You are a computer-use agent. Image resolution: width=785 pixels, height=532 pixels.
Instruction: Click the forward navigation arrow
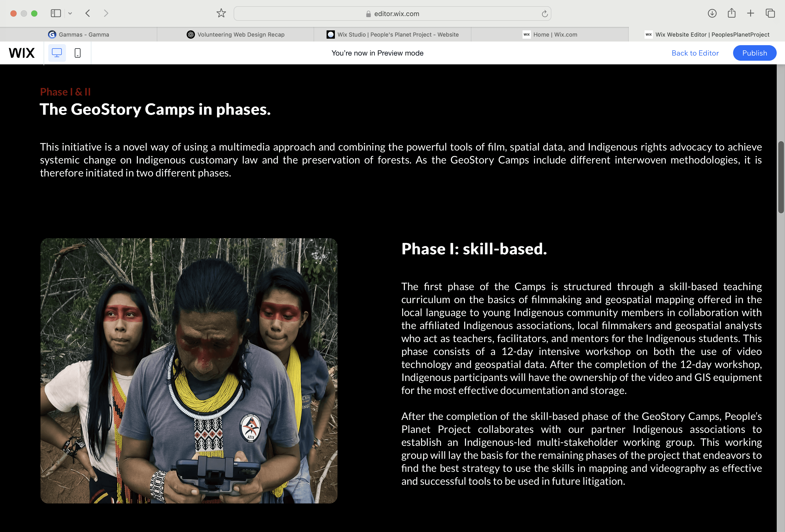[x=106, y=13]
